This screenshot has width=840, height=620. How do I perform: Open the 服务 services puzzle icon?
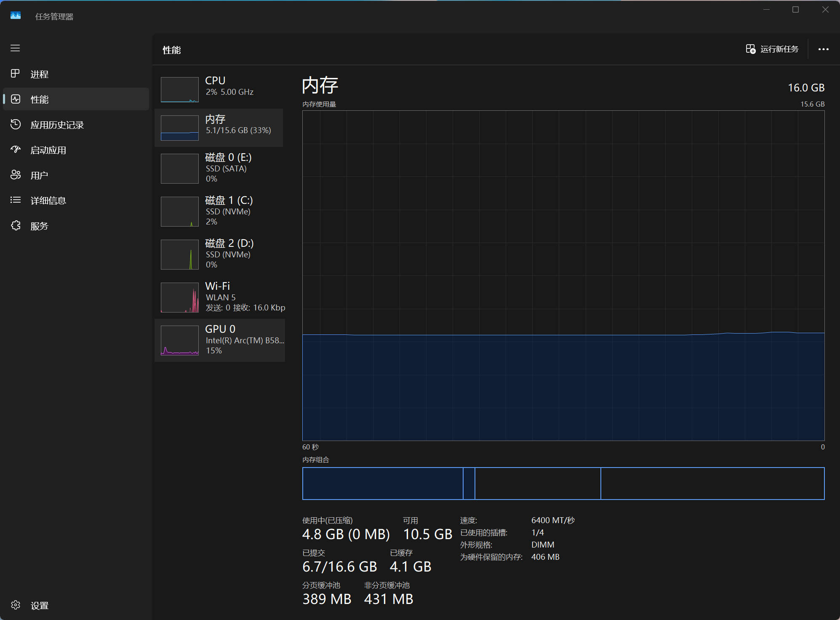[15, 225]
